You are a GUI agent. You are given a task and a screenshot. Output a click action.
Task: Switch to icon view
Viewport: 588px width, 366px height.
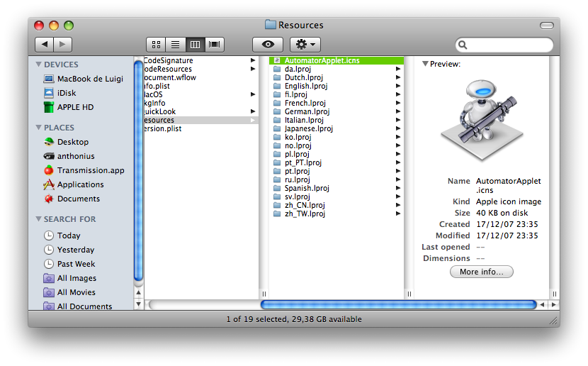156,45
